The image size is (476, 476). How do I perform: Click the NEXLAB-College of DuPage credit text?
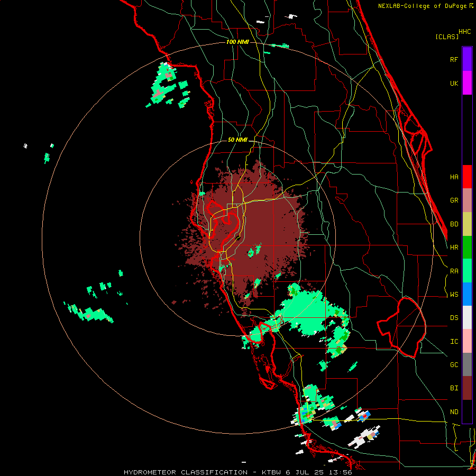(422, 6)
